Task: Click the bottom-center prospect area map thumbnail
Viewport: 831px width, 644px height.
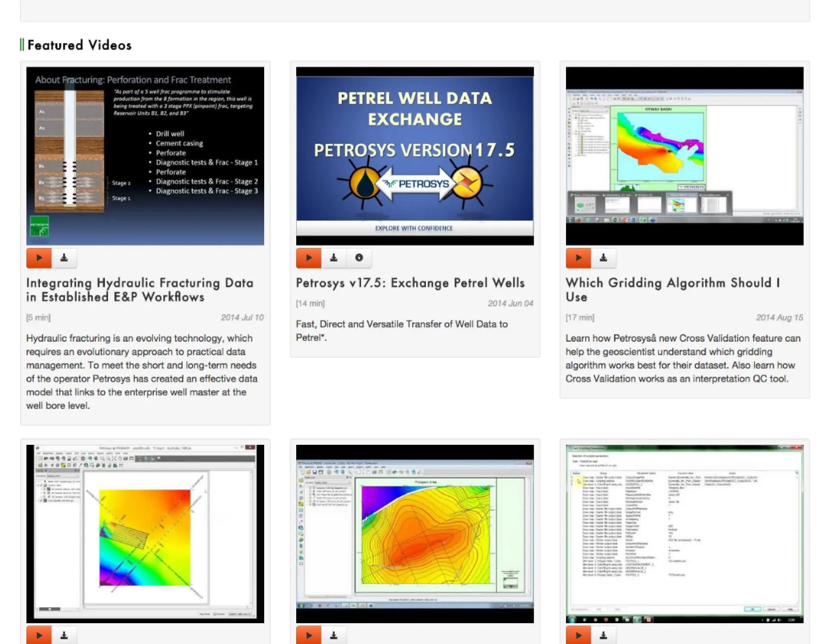Action: (x=415, y=533)
